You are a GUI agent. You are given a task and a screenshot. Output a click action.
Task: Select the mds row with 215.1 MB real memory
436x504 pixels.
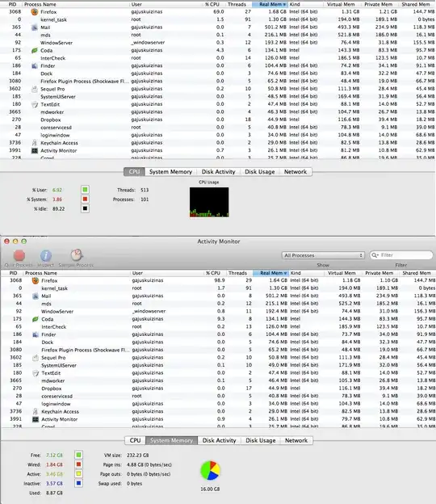(219, 304)
